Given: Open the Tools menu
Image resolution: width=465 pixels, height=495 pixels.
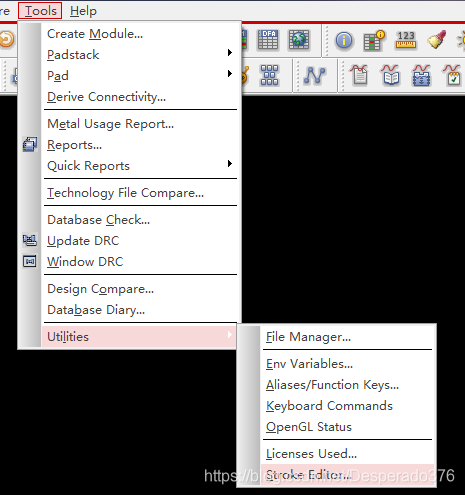Looking at the screenshot, I should click(x=40, y=11).
